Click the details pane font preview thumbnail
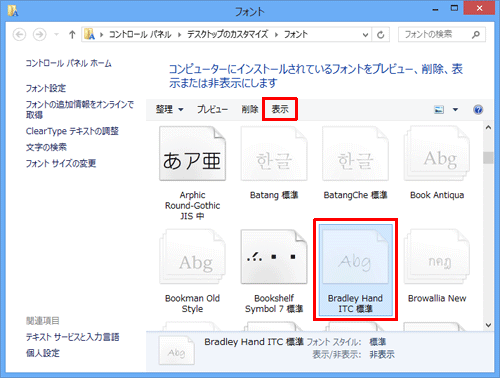This screenshot has height=378, width=500. (176, 350)
